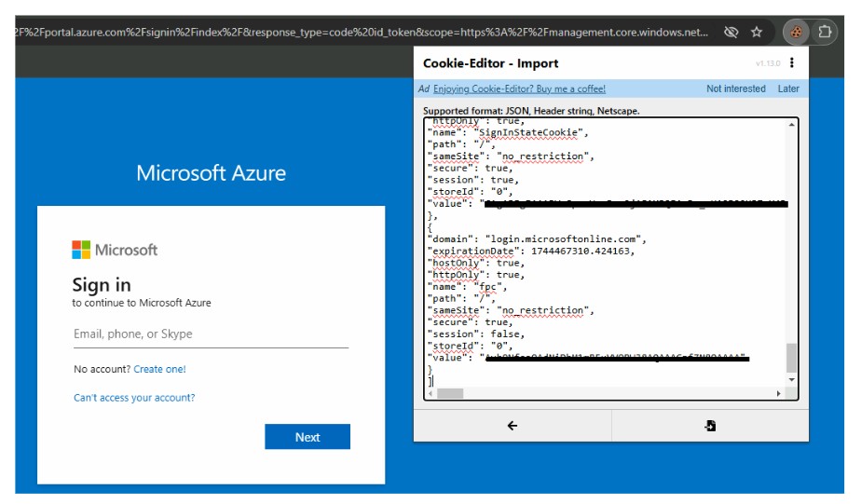Screen dimensions: 861x504
Task: Open Cookie-Editor three-dot options menu
Action: 792,63
